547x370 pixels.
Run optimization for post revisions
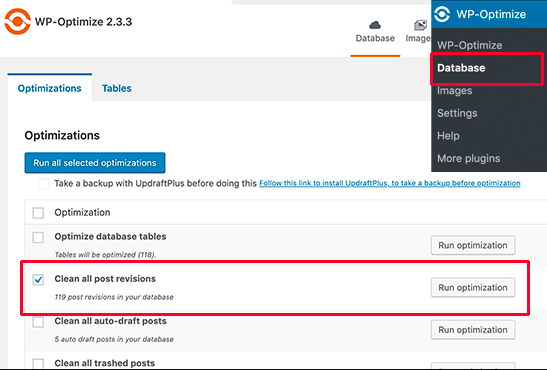(473, 287)
